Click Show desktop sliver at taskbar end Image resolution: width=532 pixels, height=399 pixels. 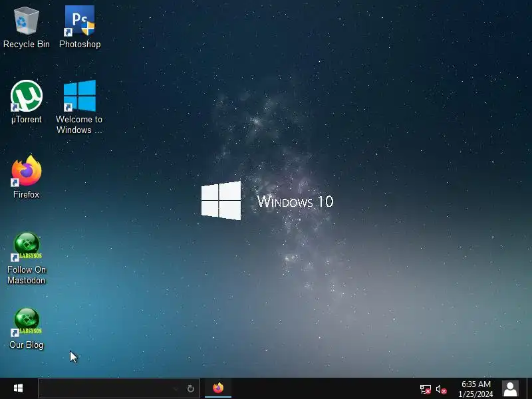529,388
